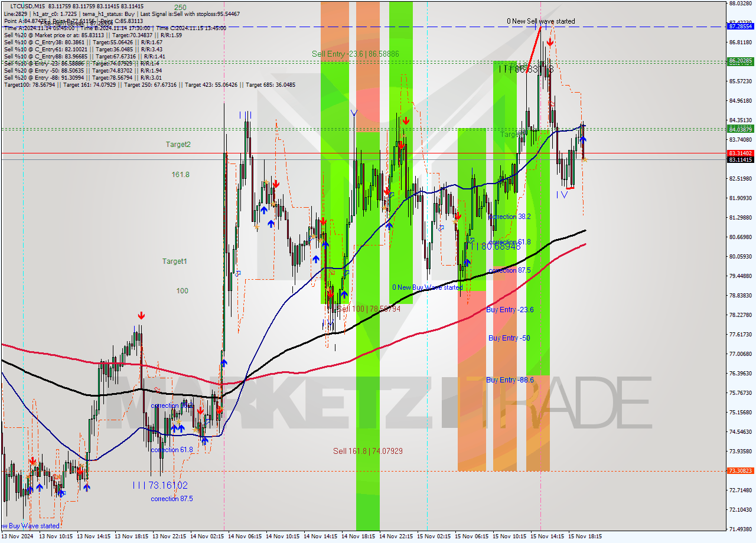Select the 77.00680 price axis value
Image resolution: width=756 pixels, height=543 pixels.
(x=741, y=354)
